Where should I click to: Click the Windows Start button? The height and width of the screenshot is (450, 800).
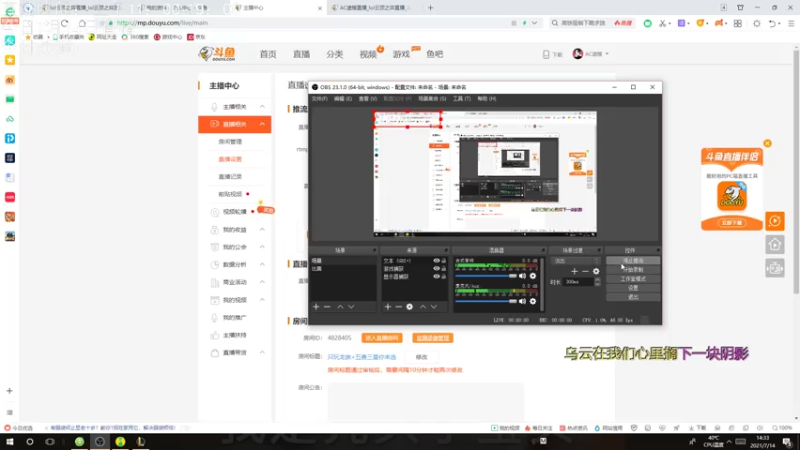pyautogui.click(x=10, y=442)
